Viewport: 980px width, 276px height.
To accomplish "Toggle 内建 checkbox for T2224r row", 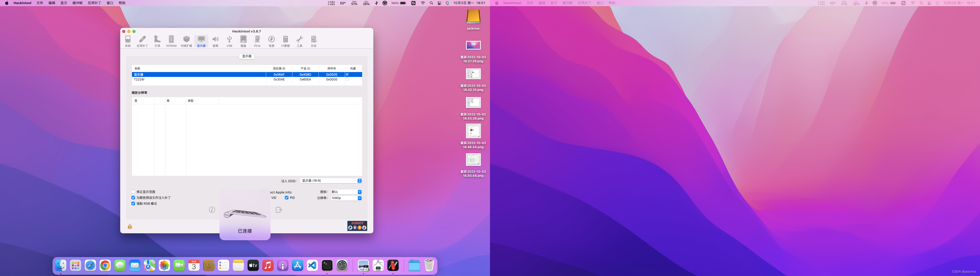I will (x=347, y=79).
